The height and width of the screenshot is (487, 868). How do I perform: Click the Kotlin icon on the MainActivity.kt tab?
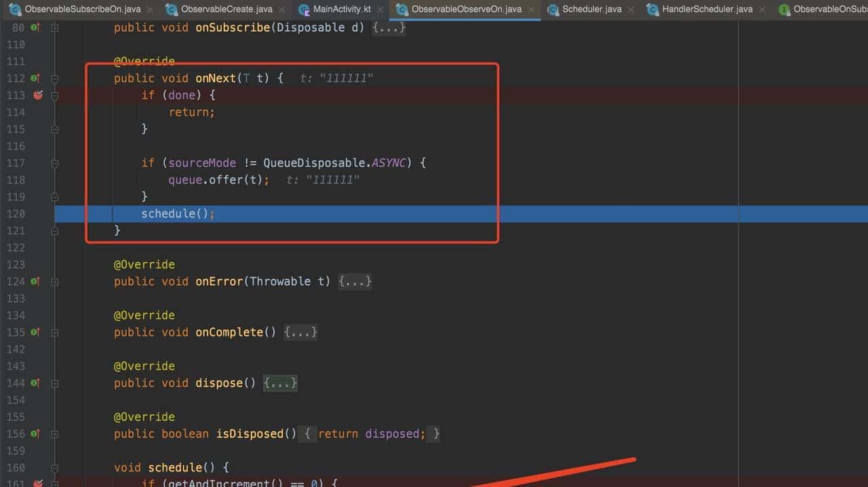302,9
